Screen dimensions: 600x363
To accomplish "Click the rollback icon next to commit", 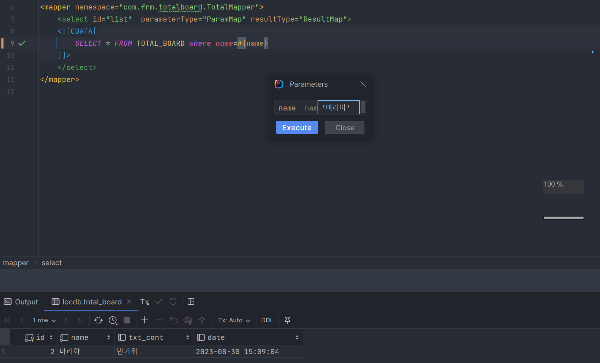I will 173,302.
